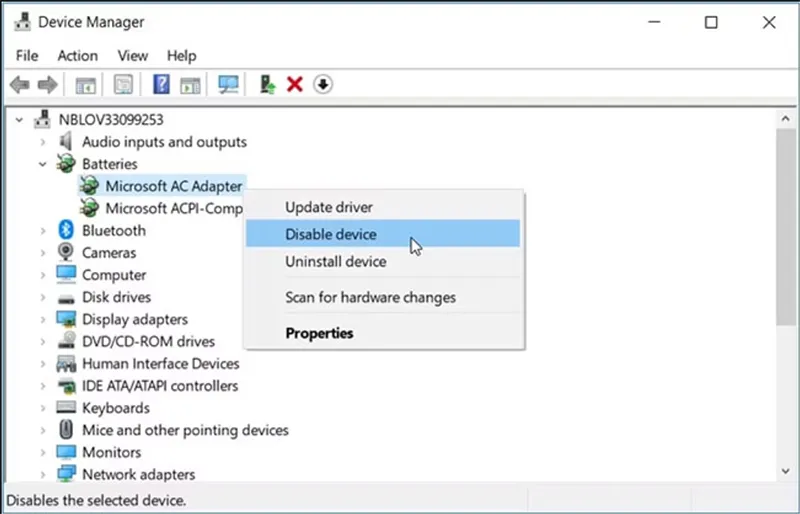Click the Bluetooth icon in device tree
This screenshot has width=800, height=514.
(66, 231)
